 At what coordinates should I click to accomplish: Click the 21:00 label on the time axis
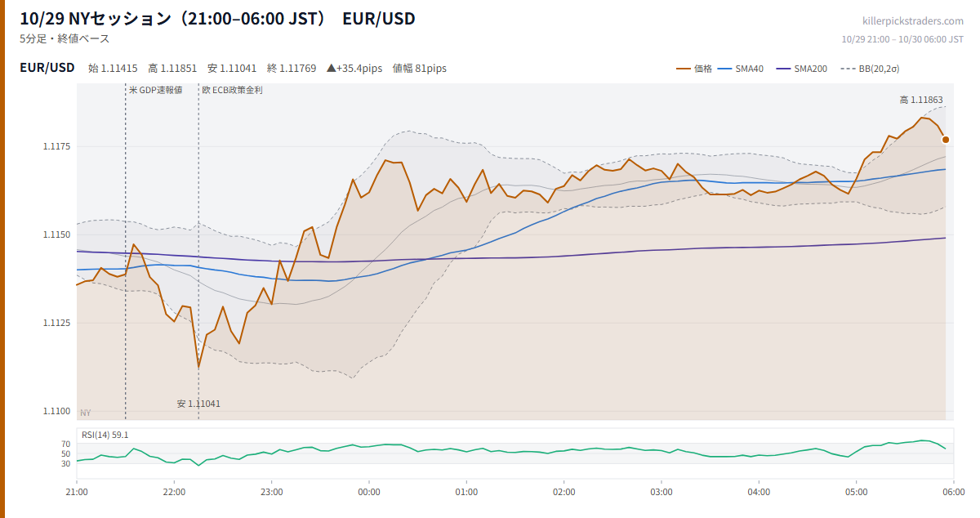tap(77, 493)
